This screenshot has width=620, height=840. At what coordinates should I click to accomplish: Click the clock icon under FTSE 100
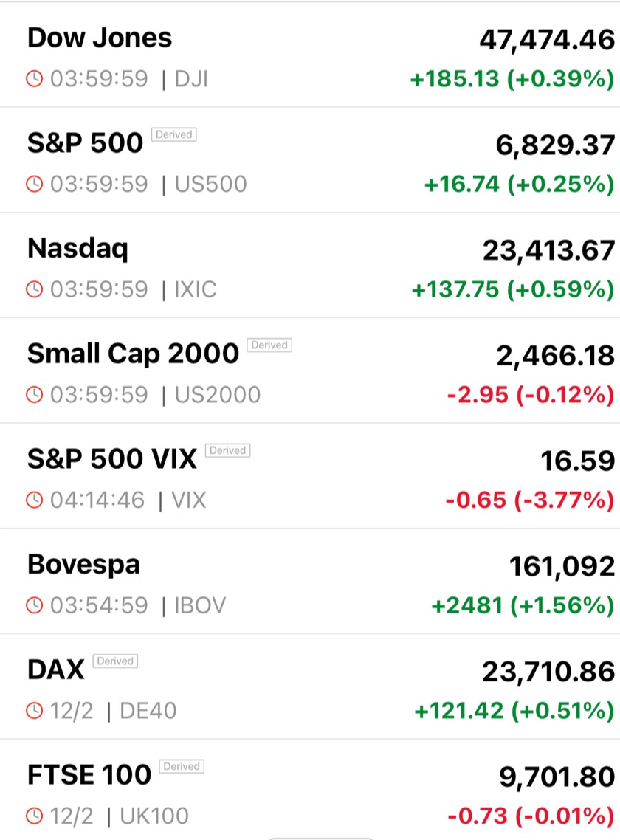35,816
